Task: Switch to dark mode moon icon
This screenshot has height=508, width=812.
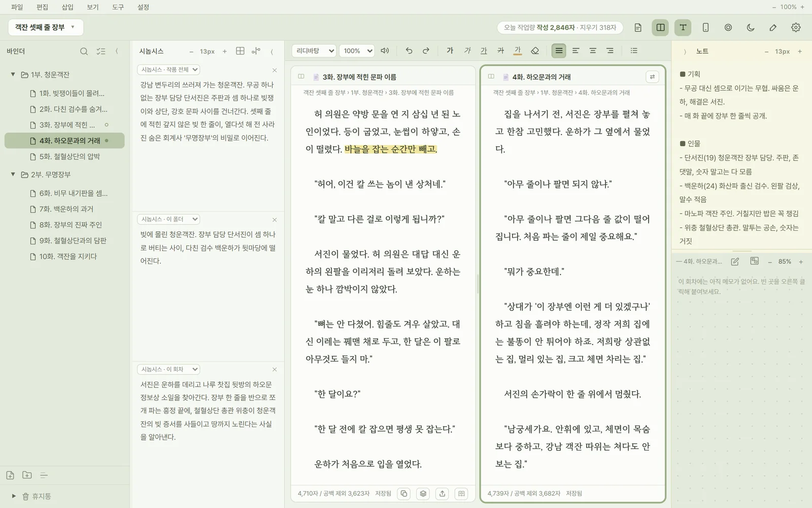Action: coord(751,27)
